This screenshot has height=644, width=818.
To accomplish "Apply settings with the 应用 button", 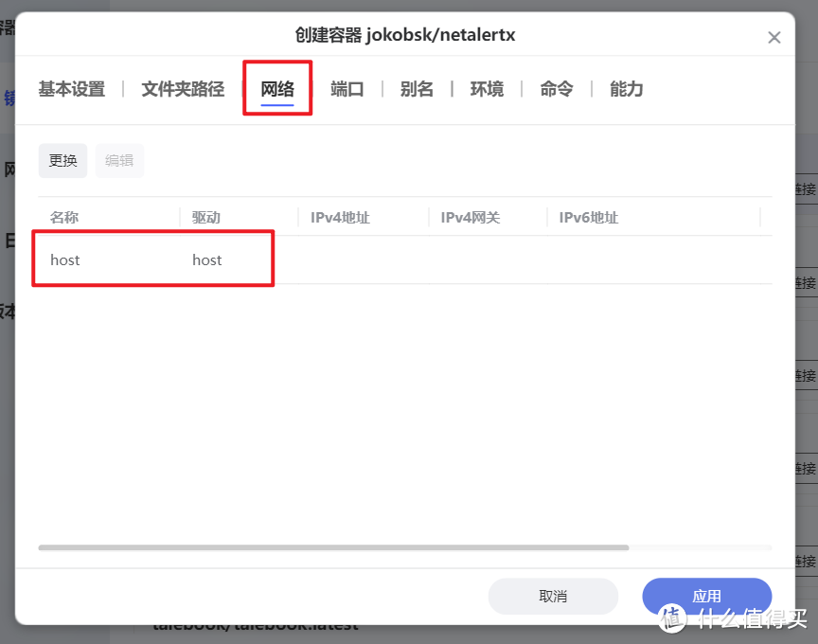I will pyautogui.click(x=706, y=595).
